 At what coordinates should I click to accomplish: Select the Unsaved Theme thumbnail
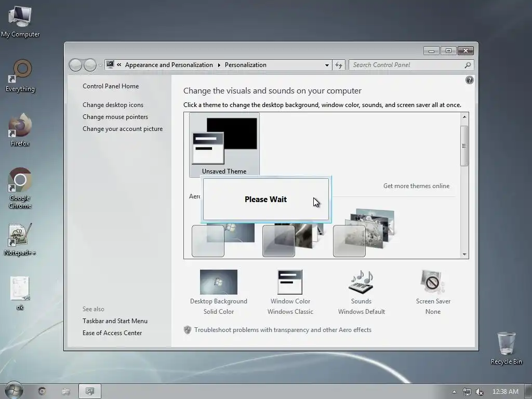coord(224,145)
